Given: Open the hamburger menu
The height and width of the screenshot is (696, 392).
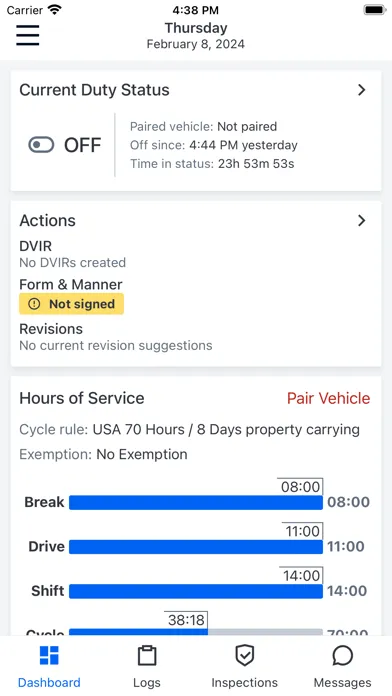Looking at the screenshot, I should coord(28,35).
